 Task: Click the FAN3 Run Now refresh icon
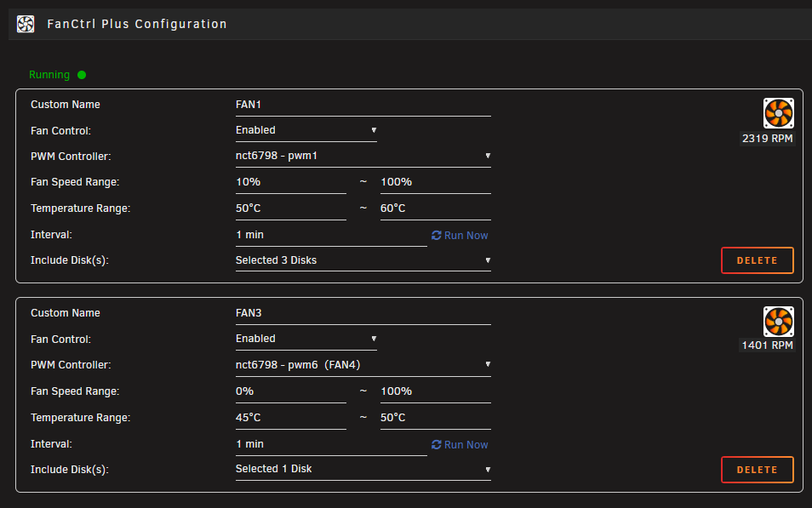tap(437, 444)
